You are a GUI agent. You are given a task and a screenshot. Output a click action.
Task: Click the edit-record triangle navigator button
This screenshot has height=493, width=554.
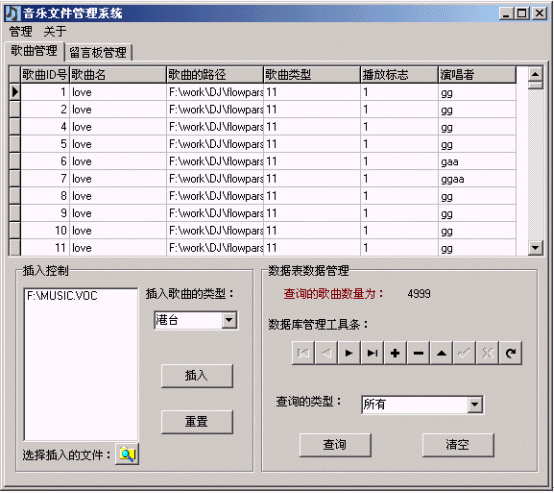[x=441, y=353]
